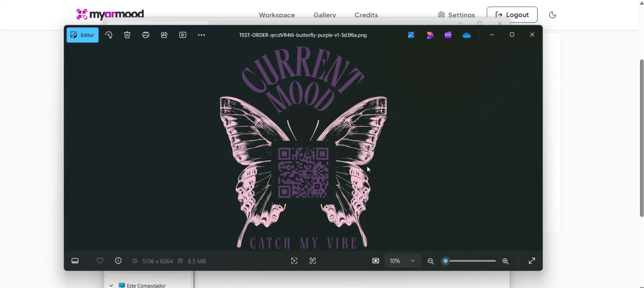
Task: Open the Designer colorful icon
Action: (430, 35)
